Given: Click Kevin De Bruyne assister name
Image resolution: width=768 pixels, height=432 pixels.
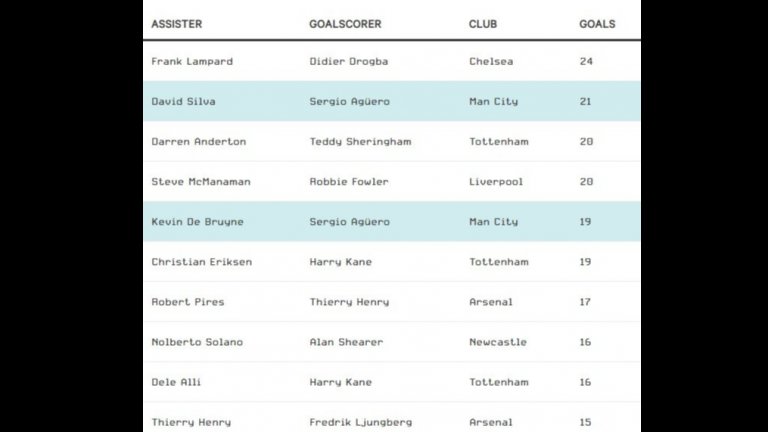Looking at the screenshot, I should pos(197,222).
